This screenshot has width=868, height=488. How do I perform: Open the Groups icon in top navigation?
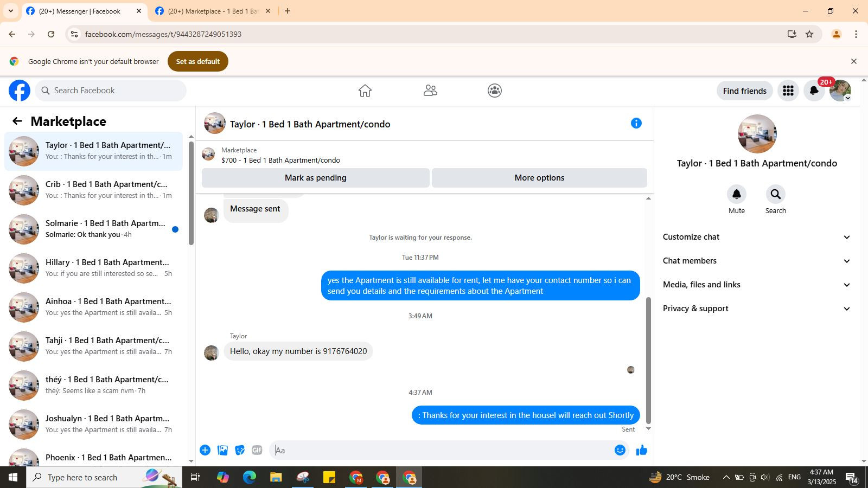coord(495,91)
